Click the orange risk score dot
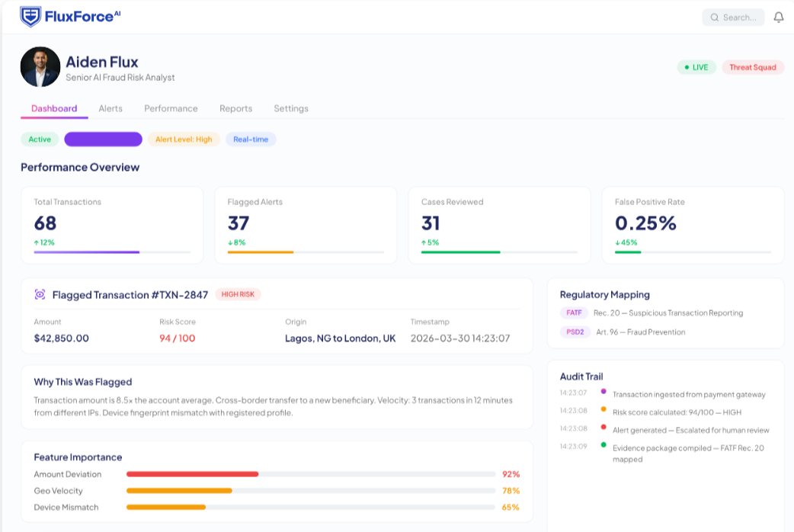 [603, 409]
